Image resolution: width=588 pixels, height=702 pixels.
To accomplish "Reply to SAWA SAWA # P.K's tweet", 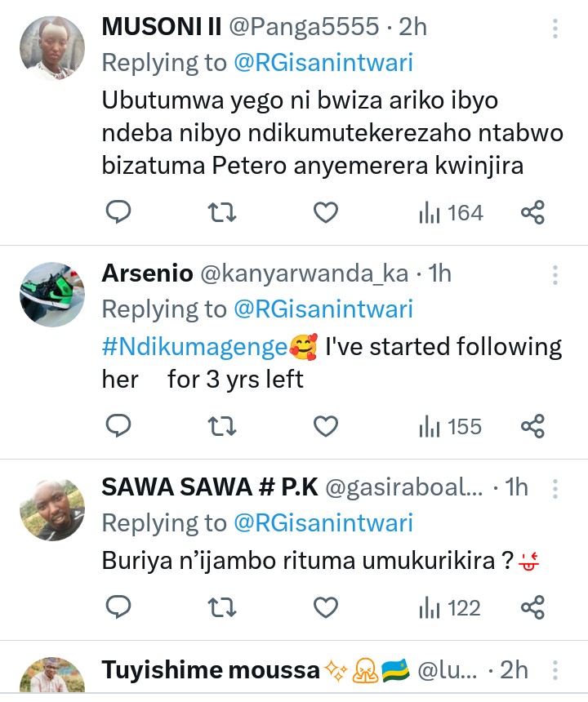I will 119,607.
